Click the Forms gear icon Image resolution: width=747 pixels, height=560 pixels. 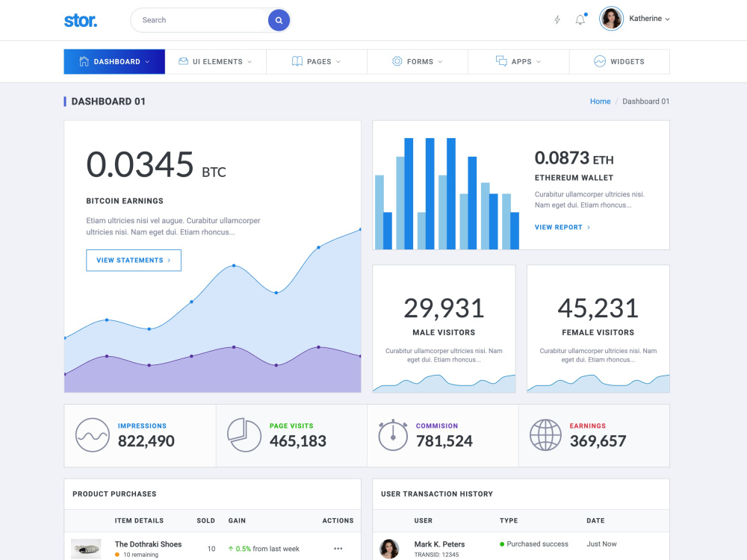point(397,61)
